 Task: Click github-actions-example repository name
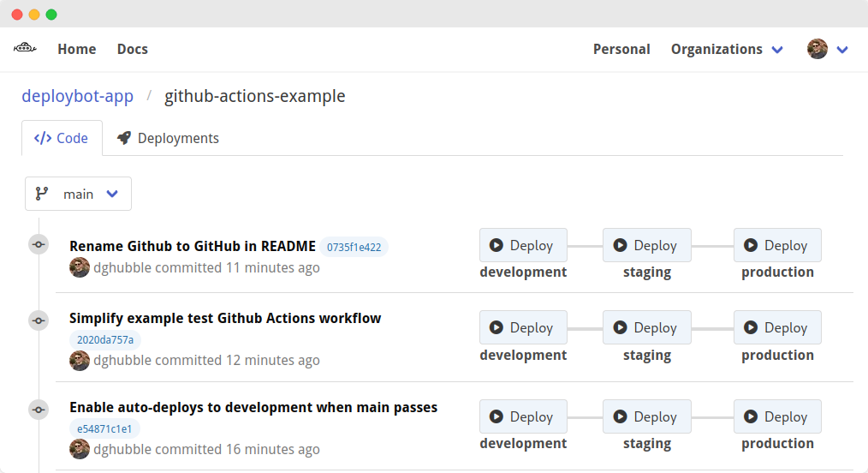[x=254, y=96]
